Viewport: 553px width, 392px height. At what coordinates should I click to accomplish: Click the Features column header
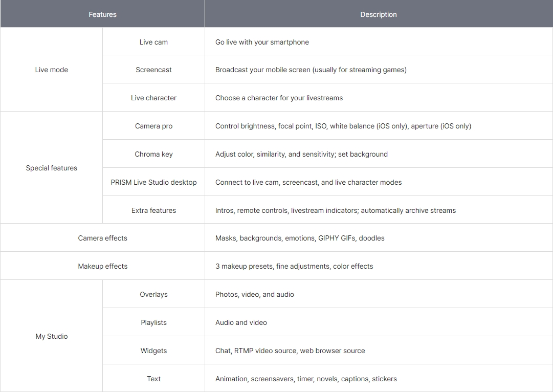coord(102,14)
